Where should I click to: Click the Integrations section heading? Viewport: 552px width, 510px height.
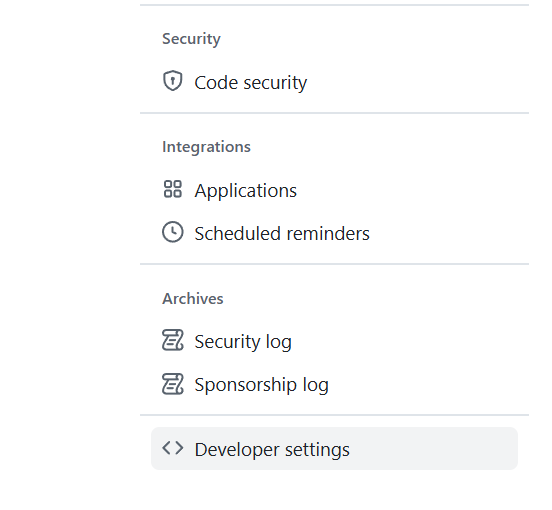[x=206, y=146]
